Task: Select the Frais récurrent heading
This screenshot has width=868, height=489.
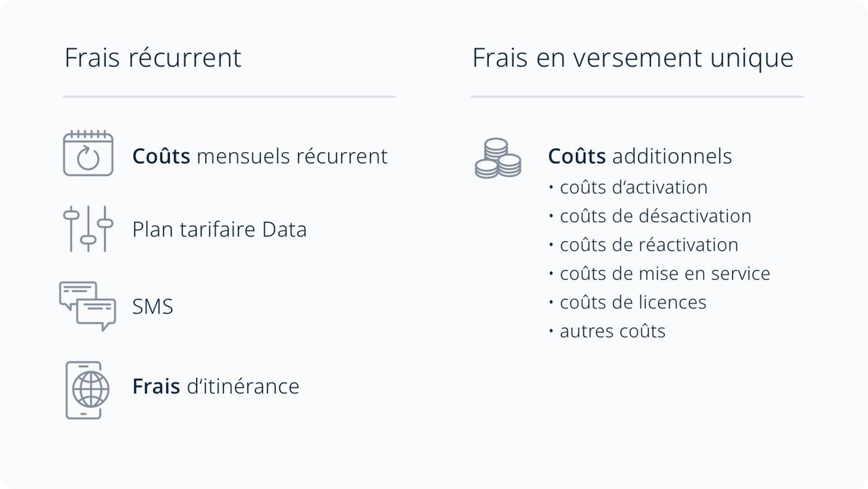Action: (x=153, y=58)
